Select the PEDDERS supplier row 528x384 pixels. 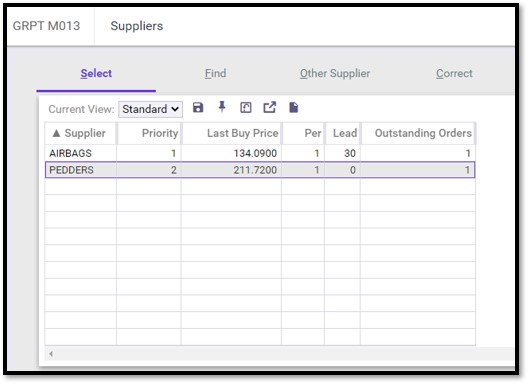click(260, 170)
